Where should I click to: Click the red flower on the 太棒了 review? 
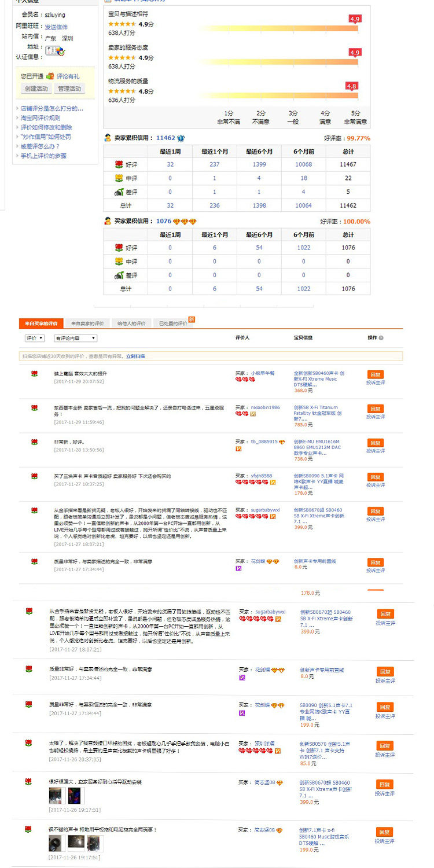pyautogui.click(x=28, y=742)
